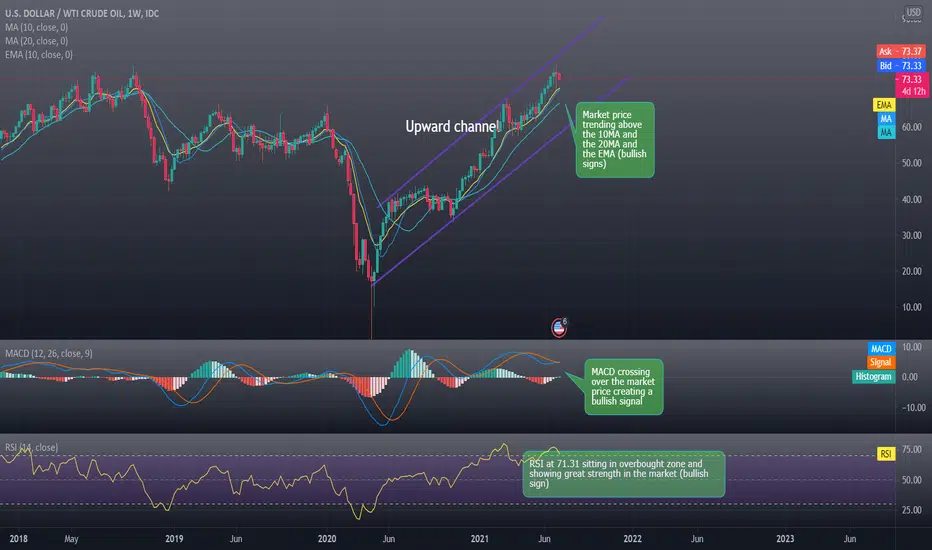
Task: Select the MA (10, close, 0) indicator legend
Action: tap(37, 27)
